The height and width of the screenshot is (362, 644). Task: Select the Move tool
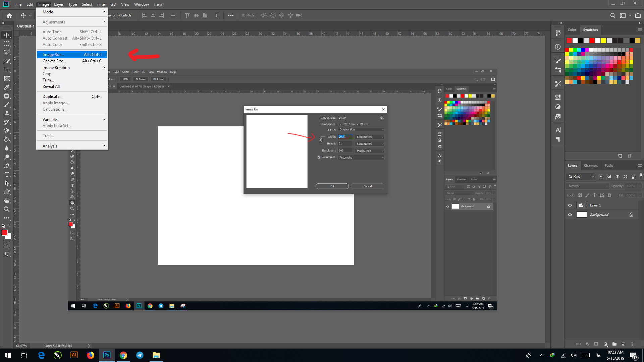[x=7, y=35]
